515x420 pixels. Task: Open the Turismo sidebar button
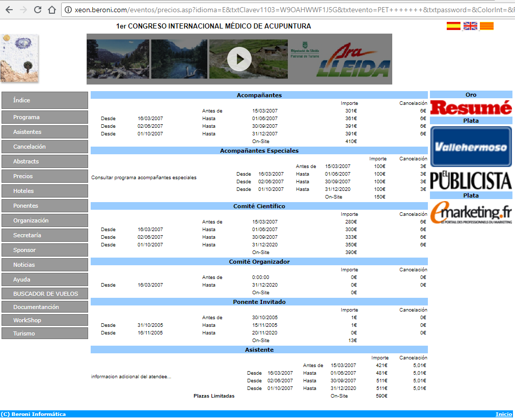click(x=45, y=333)
